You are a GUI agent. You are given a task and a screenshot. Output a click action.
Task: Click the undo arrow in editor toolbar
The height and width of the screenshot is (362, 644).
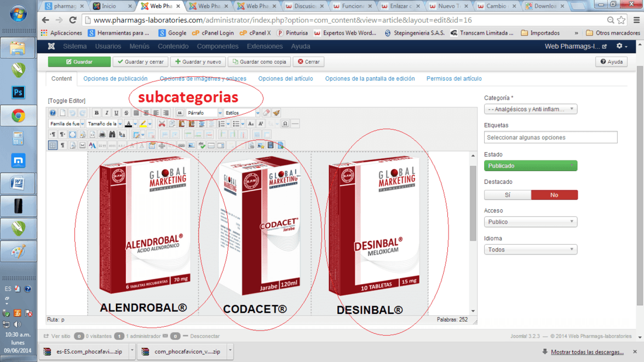tap(72, 113)
